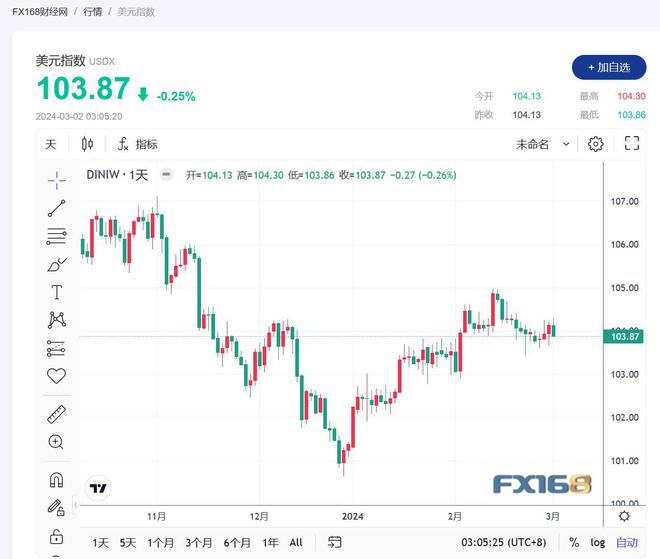The width and height of the screenshot is (660, 559).
Task: Open chart settings gear icon
Action: pos(596,144)
